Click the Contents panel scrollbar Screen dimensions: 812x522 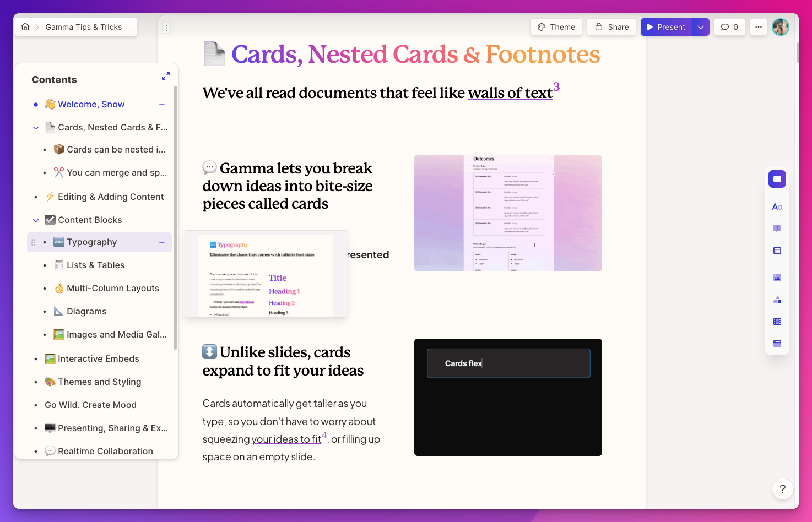coord(175,218)
